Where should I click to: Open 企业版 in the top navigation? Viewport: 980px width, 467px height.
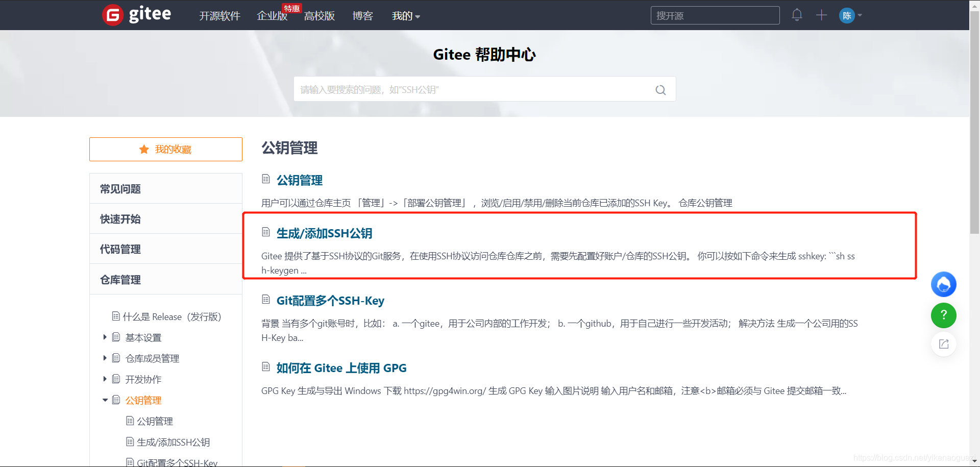(272, 16)
